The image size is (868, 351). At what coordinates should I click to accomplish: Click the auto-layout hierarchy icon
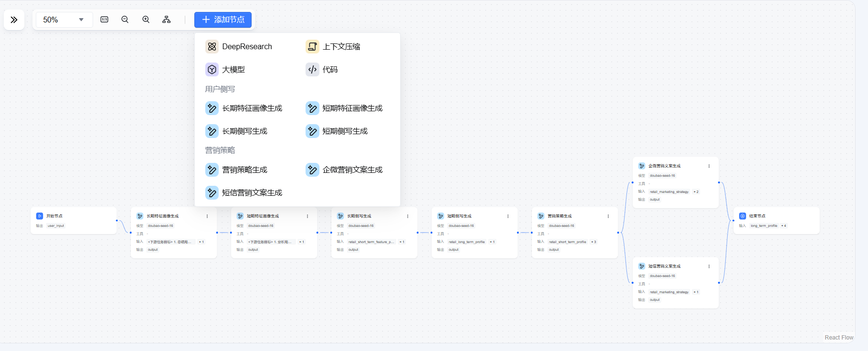click(167, 20)
